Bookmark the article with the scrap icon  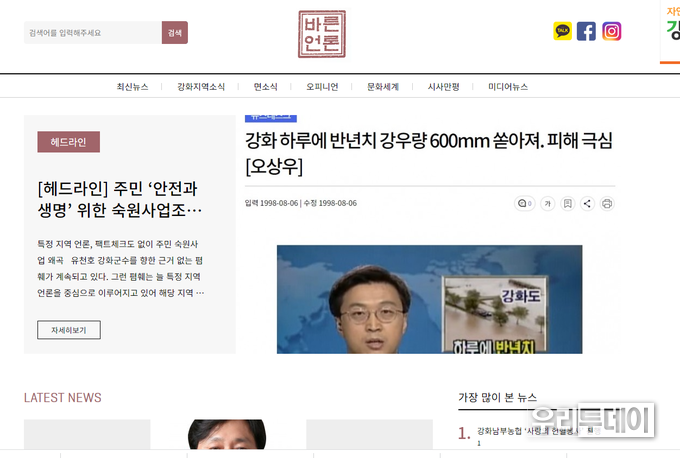(567, 203)
